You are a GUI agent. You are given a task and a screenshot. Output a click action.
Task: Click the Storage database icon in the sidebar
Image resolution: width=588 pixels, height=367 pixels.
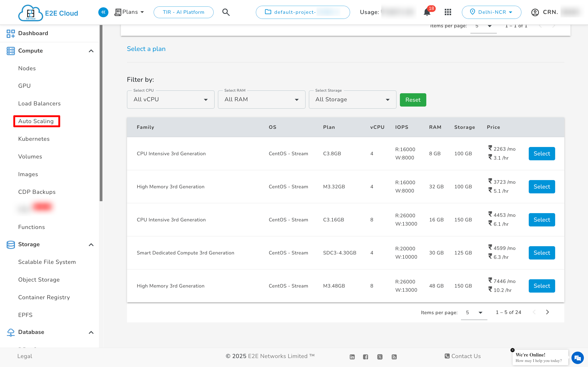click(x=11, y=245)
